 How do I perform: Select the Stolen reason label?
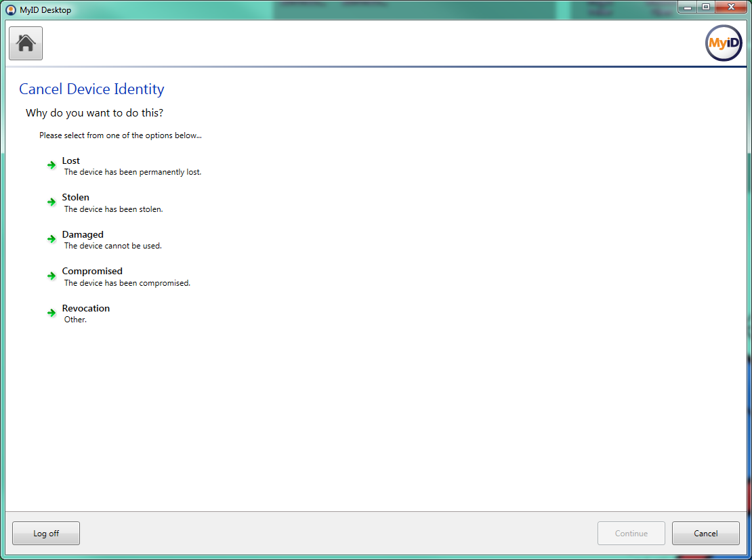coord(76,198)
